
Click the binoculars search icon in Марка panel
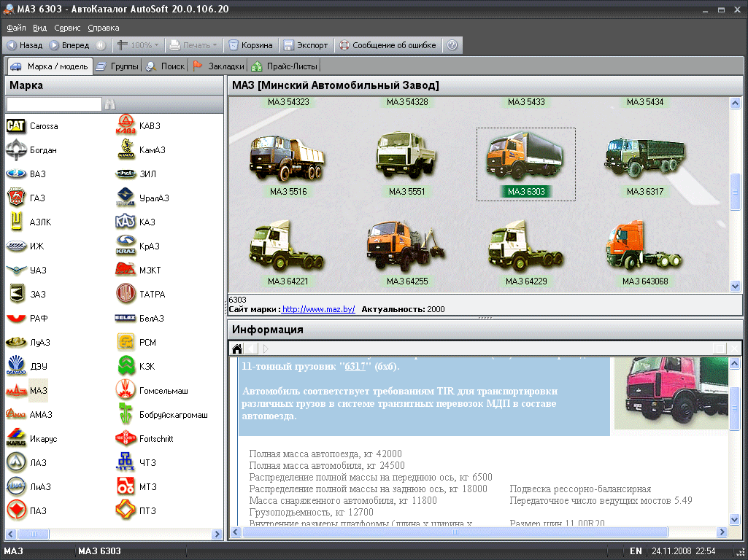point(109,104)
